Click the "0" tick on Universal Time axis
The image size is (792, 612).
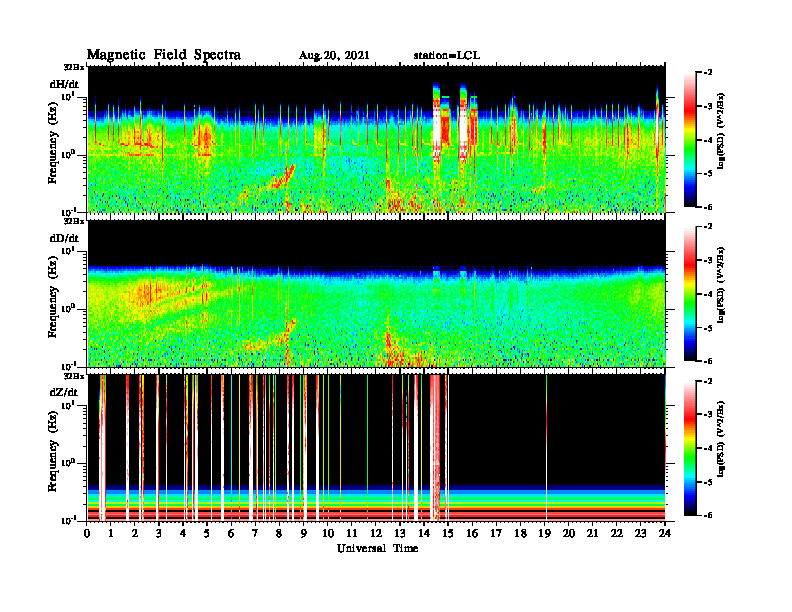[87, 533]
